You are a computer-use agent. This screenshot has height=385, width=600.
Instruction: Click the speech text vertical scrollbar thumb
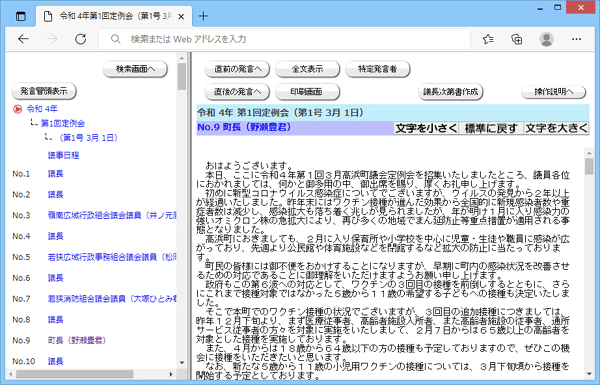click(x=589, y=167)
